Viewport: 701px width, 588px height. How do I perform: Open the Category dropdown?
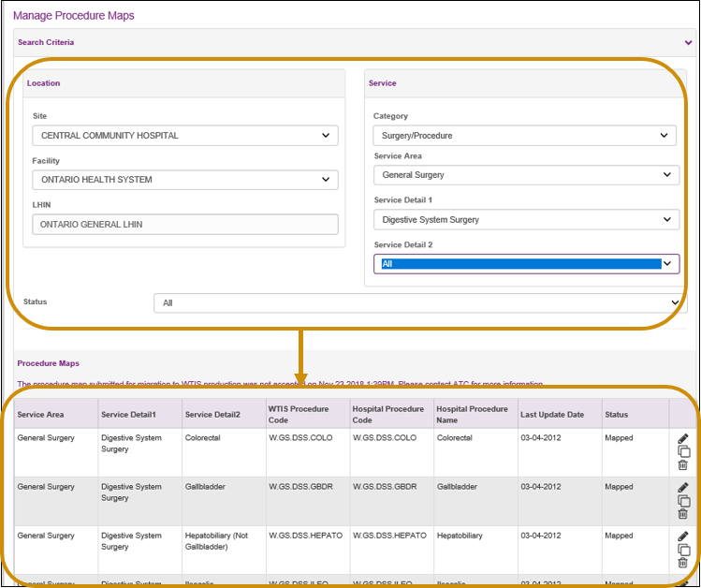tap(524, 136)
